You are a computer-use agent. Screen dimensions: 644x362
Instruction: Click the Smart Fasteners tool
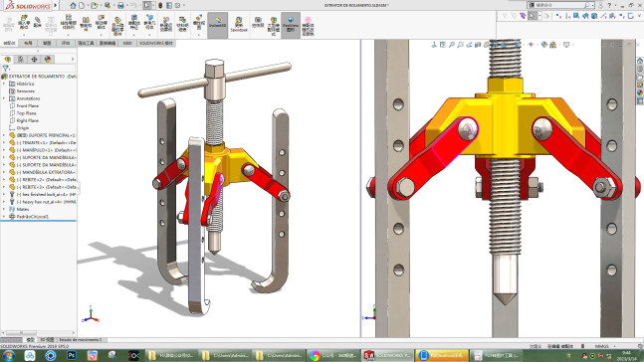86,25
